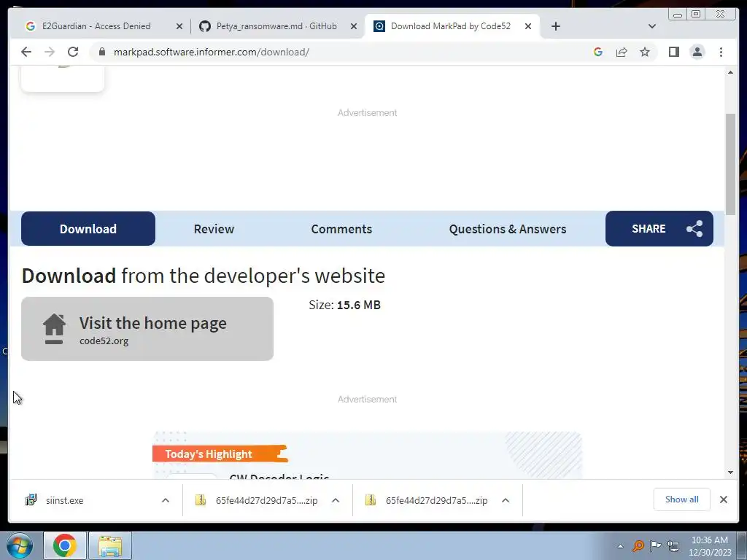Viewport: 747px width, 560px height.
Task: Click the scrollbar down arrow
Action: [730, 472]
